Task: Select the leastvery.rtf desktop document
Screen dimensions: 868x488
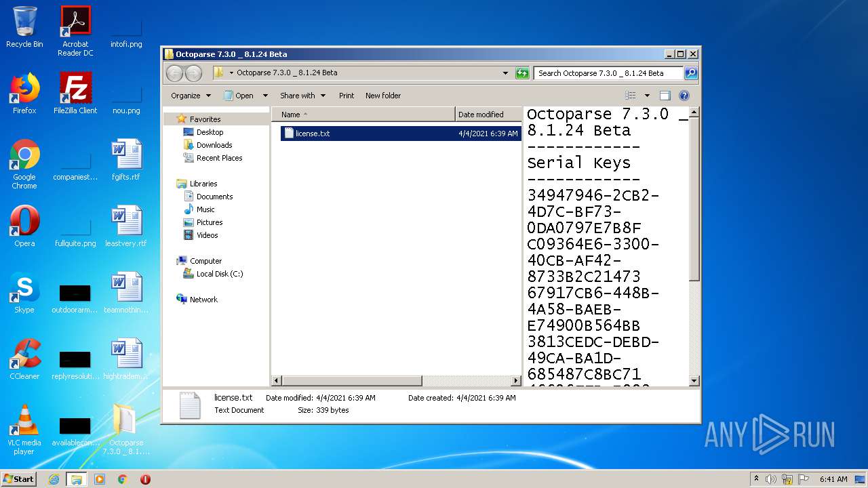Action: tap(126, 226)
